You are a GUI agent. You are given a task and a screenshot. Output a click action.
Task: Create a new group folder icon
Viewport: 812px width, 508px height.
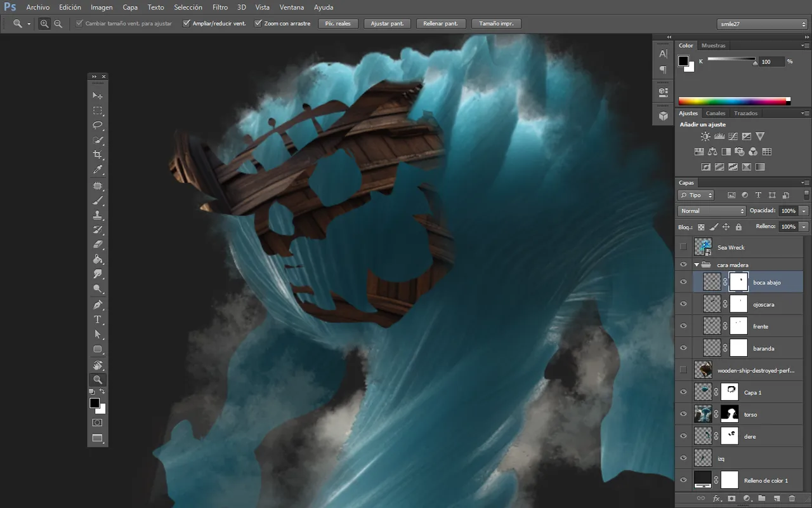tap(762, 498)
